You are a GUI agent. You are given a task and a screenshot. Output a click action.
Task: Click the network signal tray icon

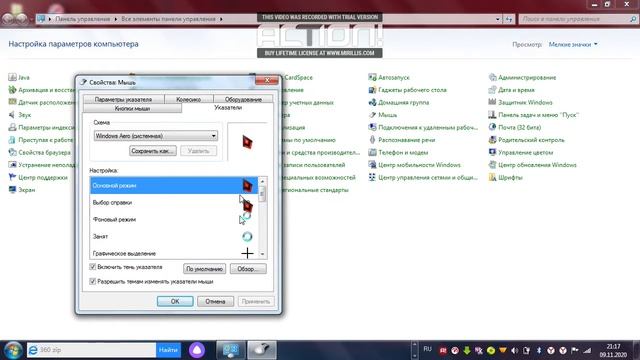coord(587,350)
